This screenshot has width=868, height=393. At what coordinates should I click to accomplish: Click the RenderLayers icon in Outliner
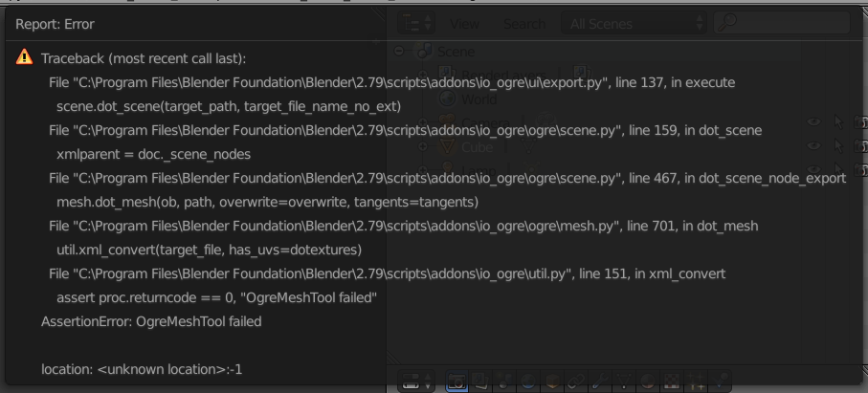[447, 74]
